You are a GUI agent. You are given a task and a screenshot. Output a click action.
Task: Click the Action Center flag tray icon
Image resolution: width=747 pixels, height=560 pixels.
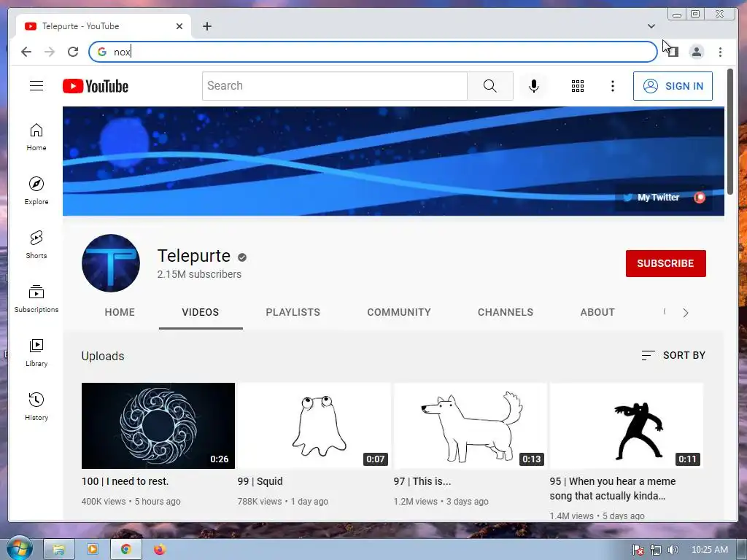(x=638, y=550)
